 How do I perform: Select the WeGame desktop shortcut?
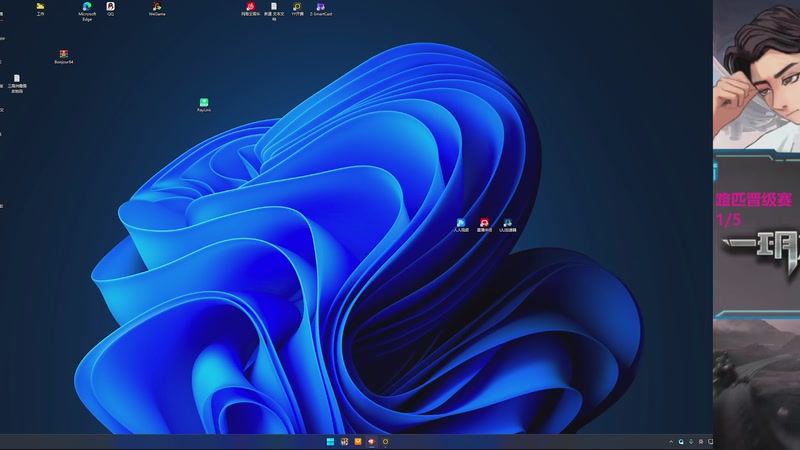tap(157, 9)
